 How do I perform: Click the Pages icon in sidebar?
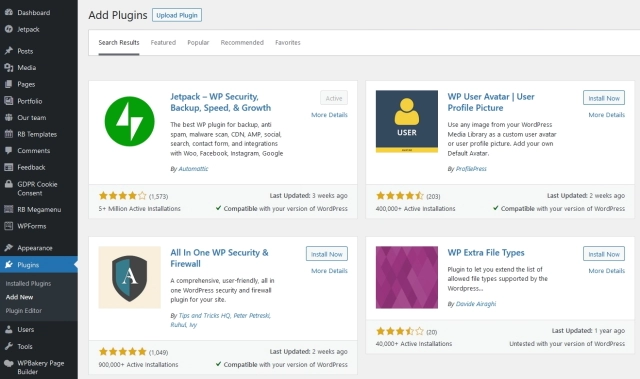[9, 84]
